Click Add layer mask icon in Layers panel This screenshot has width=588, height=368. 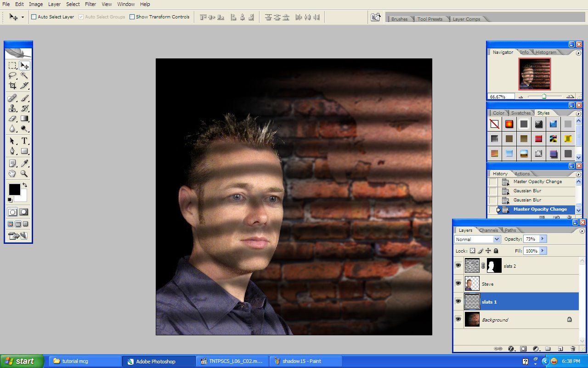coord(523,349)
